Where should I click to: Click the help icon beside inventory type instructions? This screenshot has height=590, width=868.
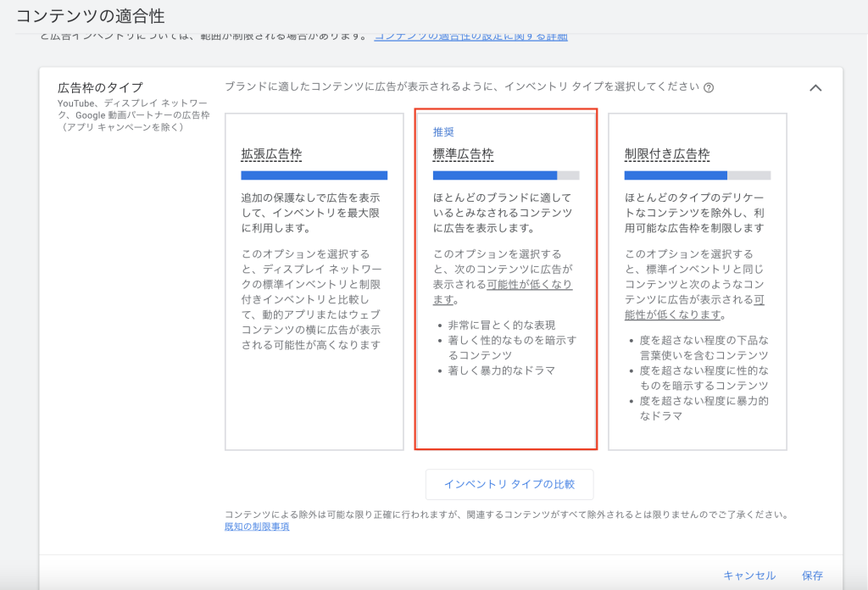[x=709, y=87]
